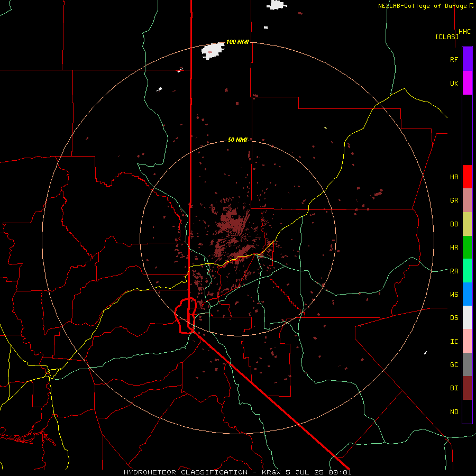Click the UK legend label

tap(454, 83)
